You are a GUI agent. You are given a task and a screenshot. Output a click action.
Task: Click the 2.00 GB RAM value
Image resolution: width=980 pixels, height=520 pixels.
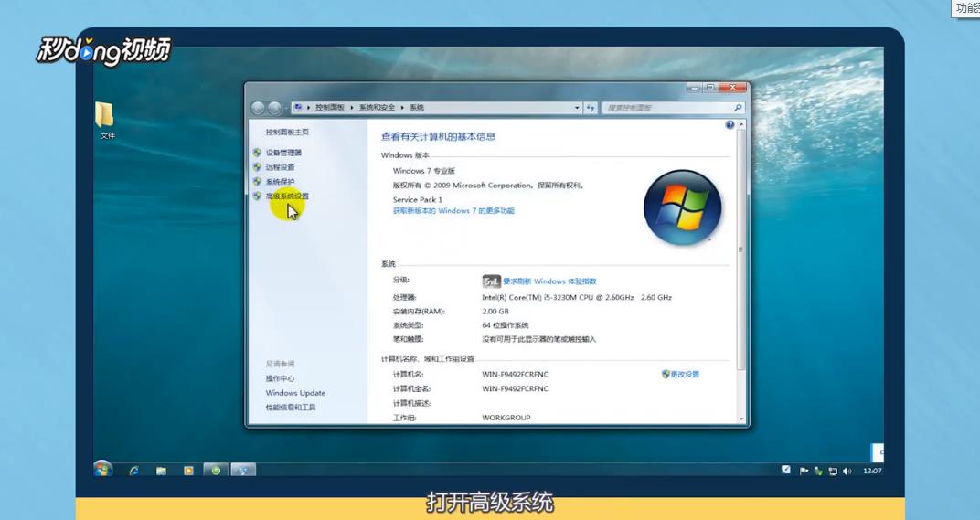click(495, 312)
